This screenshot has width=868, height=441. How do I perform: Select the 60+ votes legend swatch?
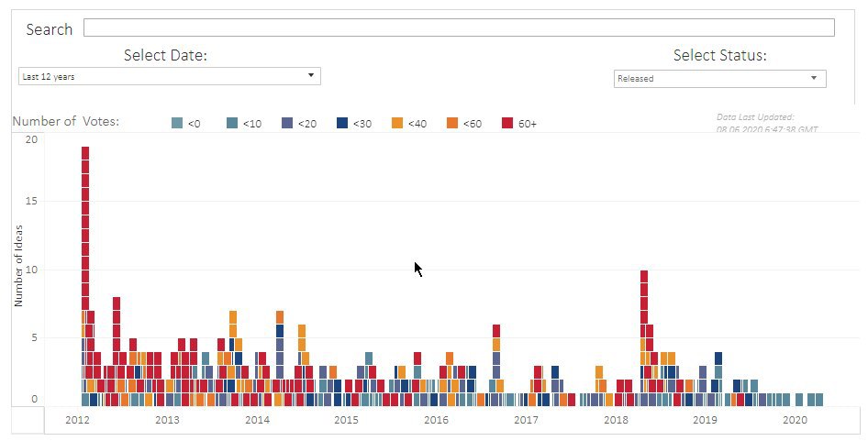[x=507, y=123]
